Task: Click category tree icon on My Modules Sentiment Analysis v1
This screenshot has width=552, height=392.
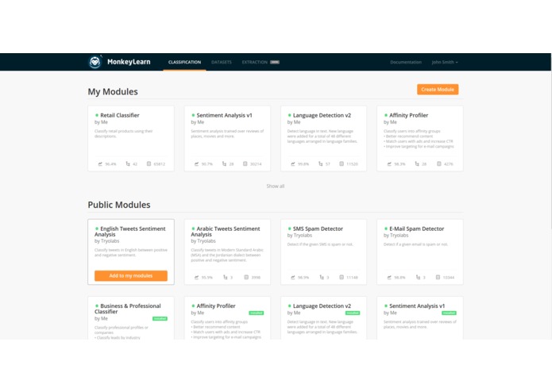Action: [224, 163]
